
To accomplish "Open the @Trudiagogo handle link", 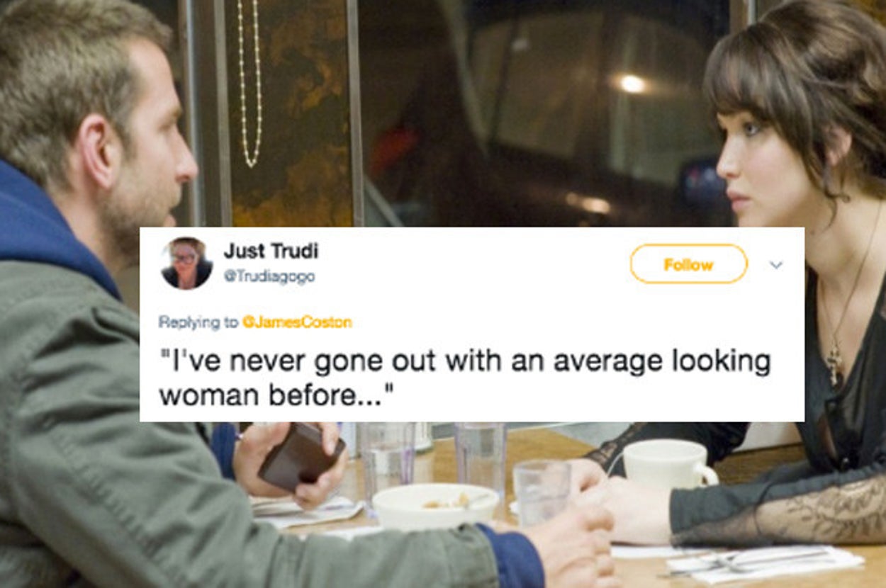I will click(269, 277).
